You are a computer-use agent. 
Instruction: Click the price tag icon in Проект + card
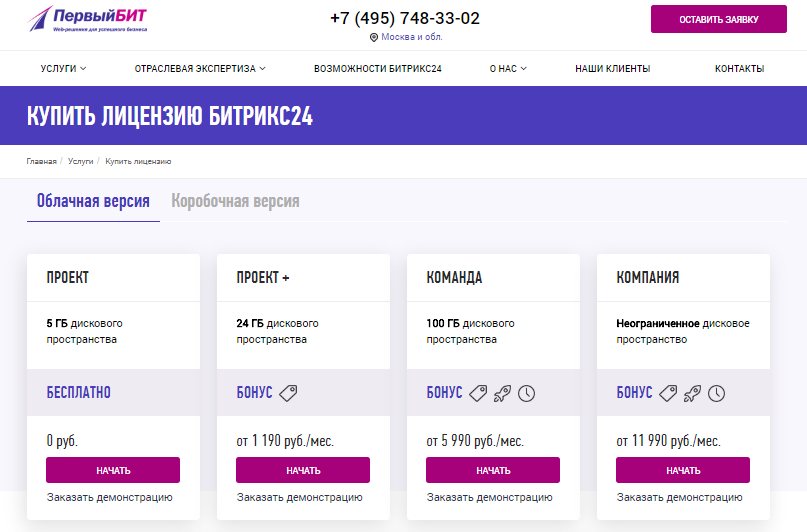click(x=288, y=393)
